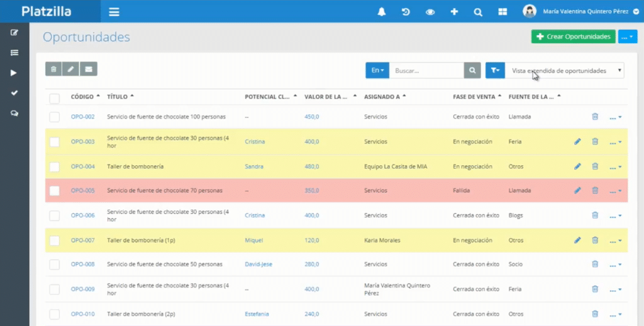Open the OPO-004 opportunity link
The height and width of the screenshot is (326, 644).
coord(82,166)
